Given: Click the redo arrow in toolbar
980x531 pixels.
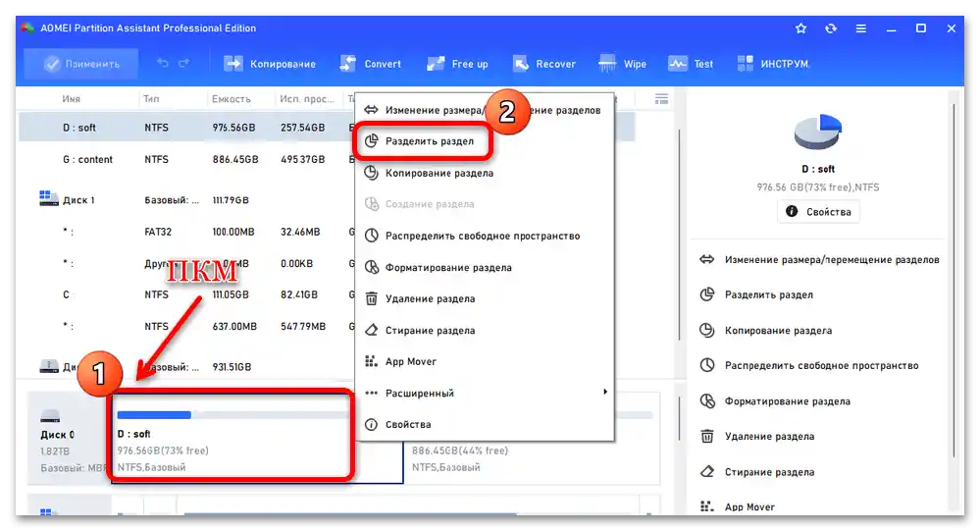Looking at the screenshot, I should pyautogui.click(x=183, y=63).
